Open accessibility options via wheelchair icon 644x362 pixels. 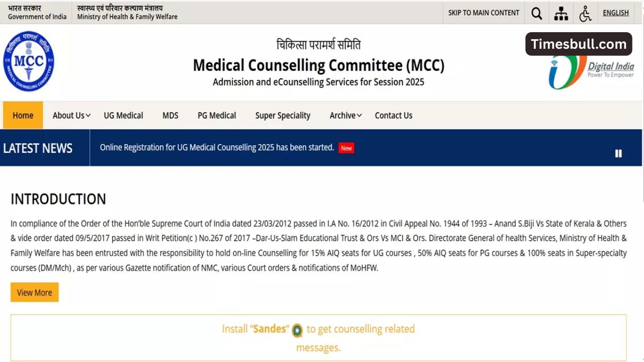tap(585, 13)
